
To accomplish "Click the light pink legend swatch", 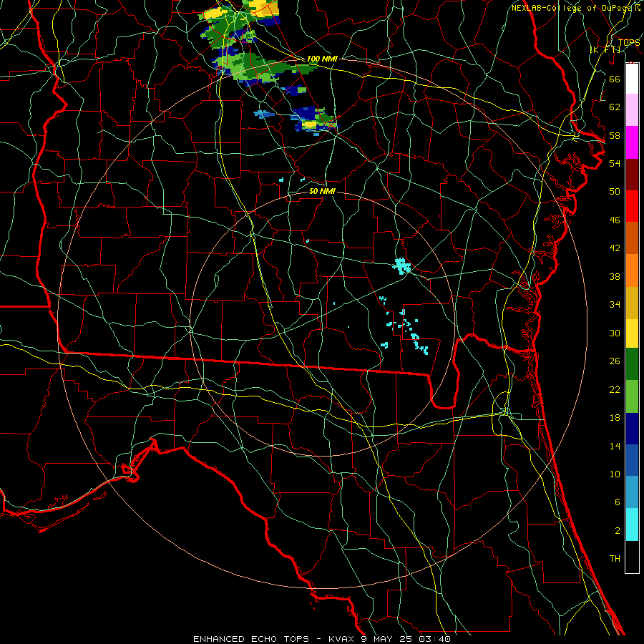I will [632, 109].
